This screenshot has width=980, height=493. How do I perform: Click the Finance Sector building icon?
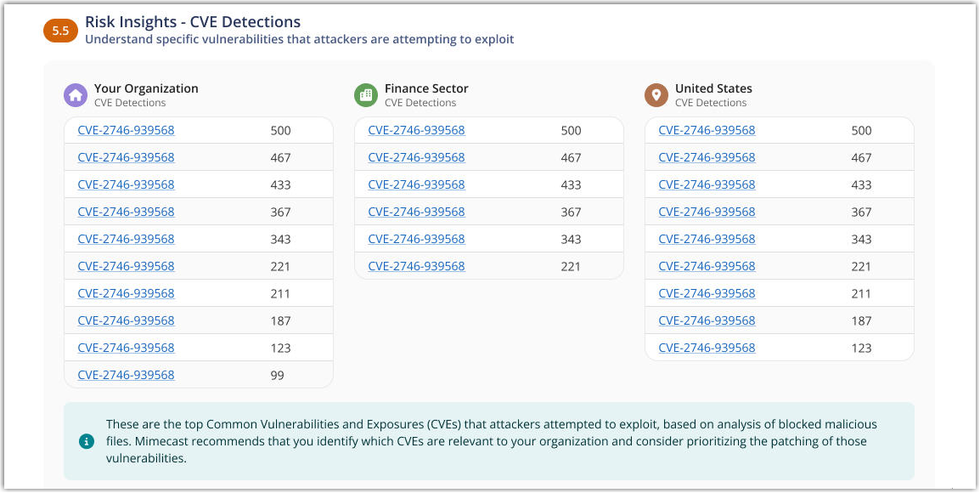366,95
